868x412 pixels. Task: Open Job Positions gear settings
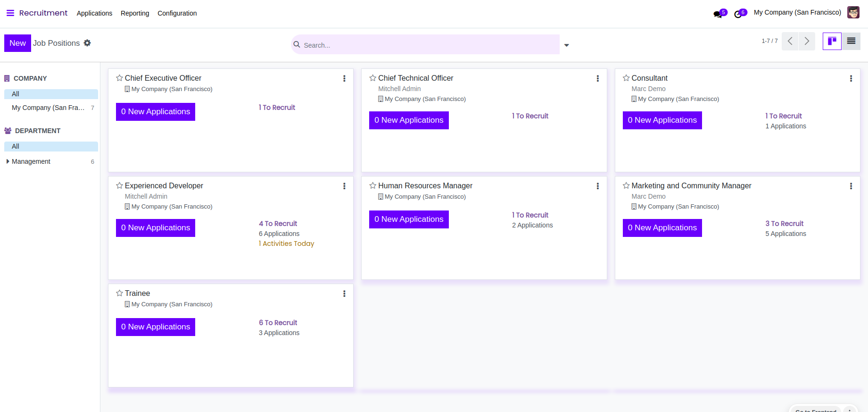87,43
